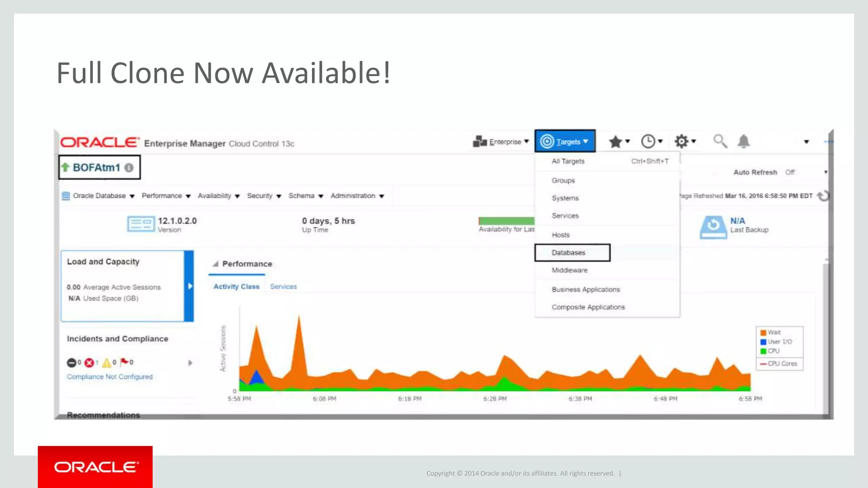Screen dimensions: 868x488
Task: Click the orange Wait legend swatch
Action: [763, 333]
